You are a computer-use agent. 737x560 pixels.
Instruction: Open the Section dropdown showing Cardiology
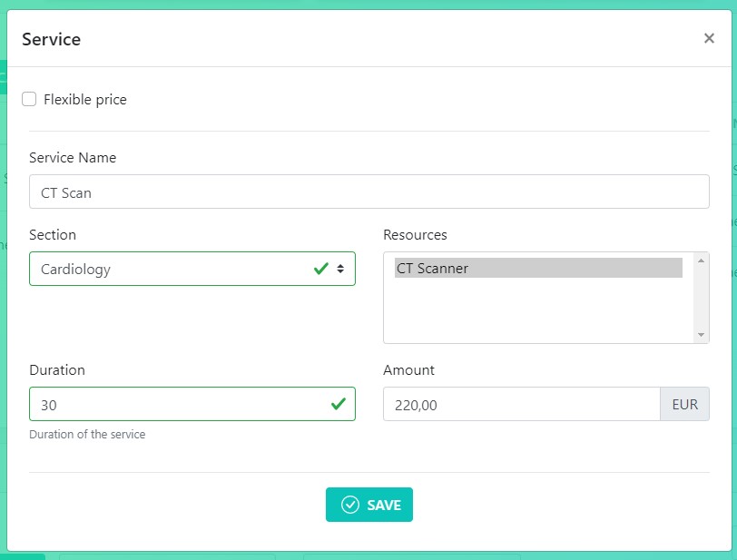(172, 269)
